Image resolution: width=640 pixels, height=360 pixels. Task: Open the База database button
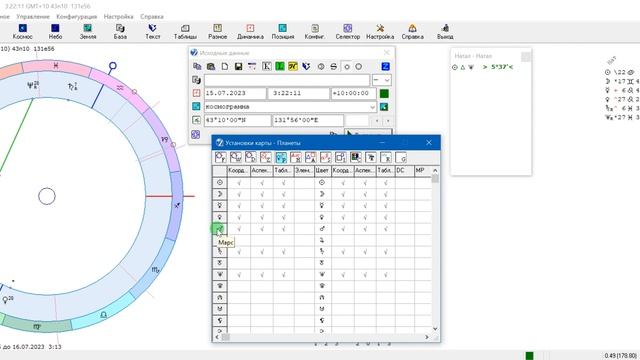(x=120, y=31)
